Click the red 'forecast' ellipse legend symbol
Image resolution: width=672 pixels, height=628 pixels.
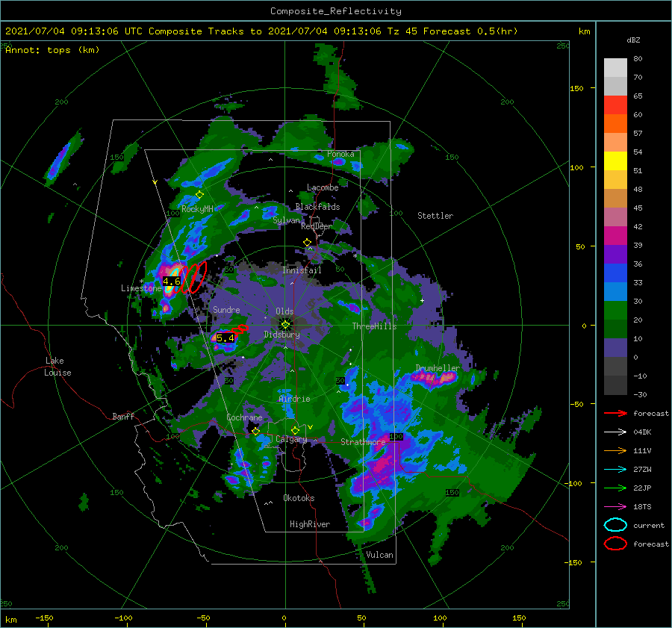(x=615, y=544)
